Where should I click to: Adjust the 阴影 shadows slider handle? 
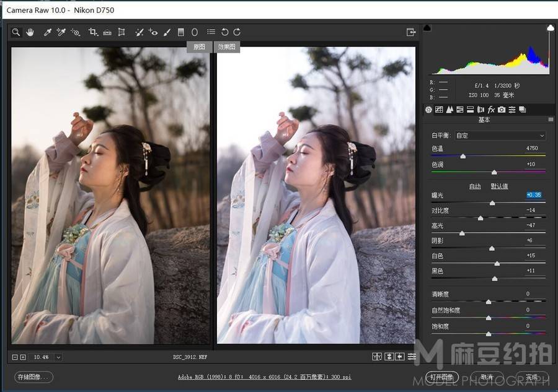(492, 248)
